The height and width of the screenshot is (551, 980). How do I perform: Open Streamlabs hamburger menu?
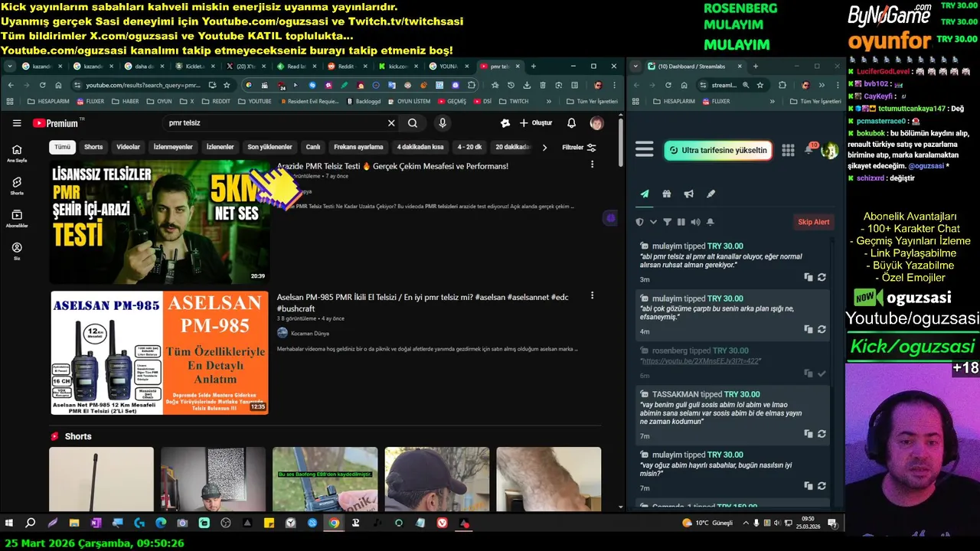pos(645,150)
